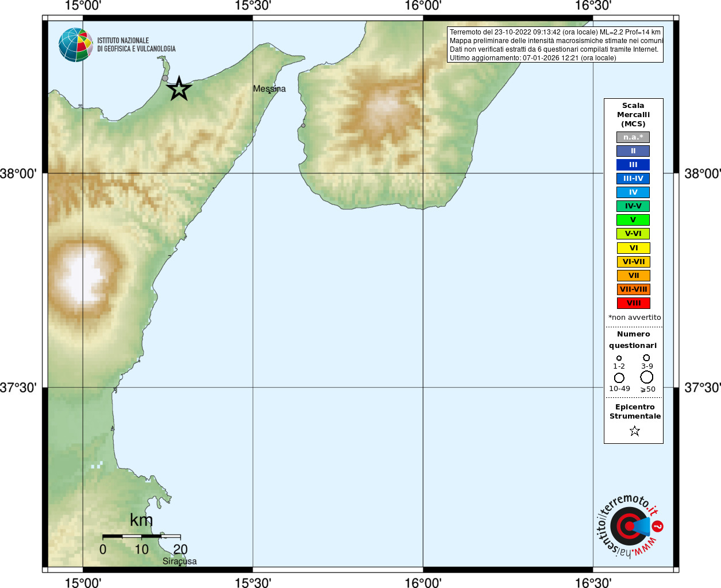Click the earthquake info text box
The height and width of the screenshot is (588, 721).
pyautogui.click(x=555, y=45)
